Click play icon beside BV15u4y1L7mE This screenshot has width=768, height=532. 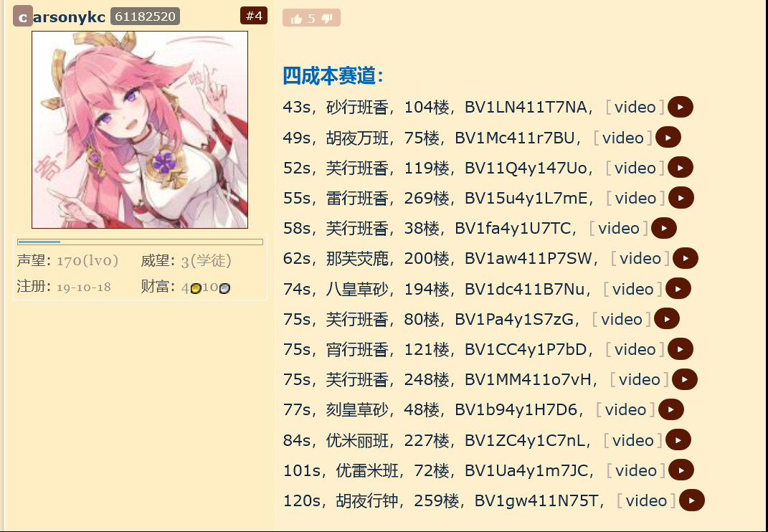(x=681, y=198)
